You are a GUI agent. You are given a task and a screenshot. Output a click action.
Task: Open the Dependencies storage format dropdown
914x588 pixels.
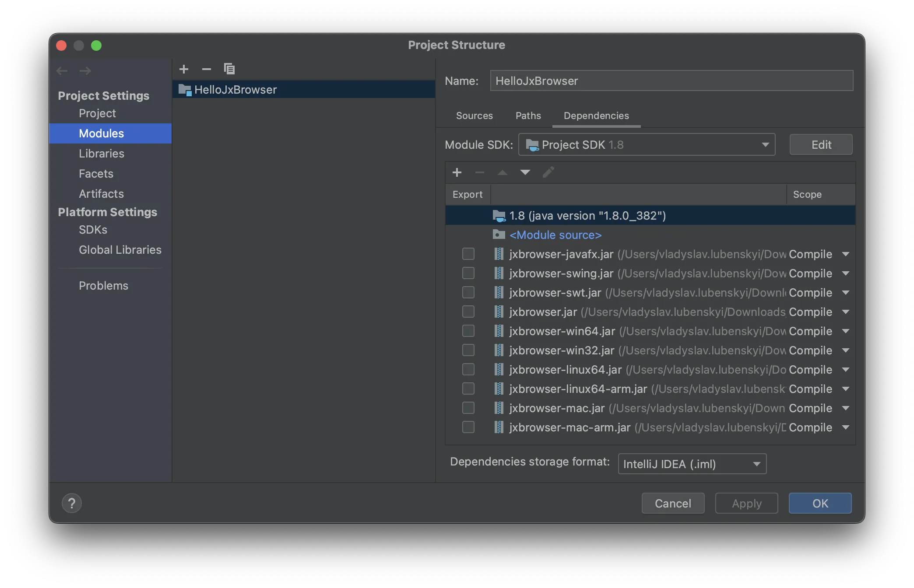pyautogui.click(x=692, y=463)
